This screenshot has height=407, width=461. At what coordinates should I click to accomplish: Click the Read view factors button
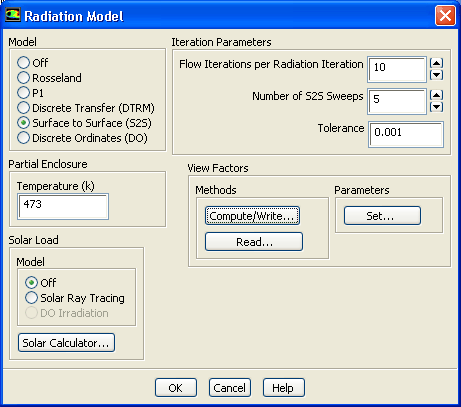[254, 242]
